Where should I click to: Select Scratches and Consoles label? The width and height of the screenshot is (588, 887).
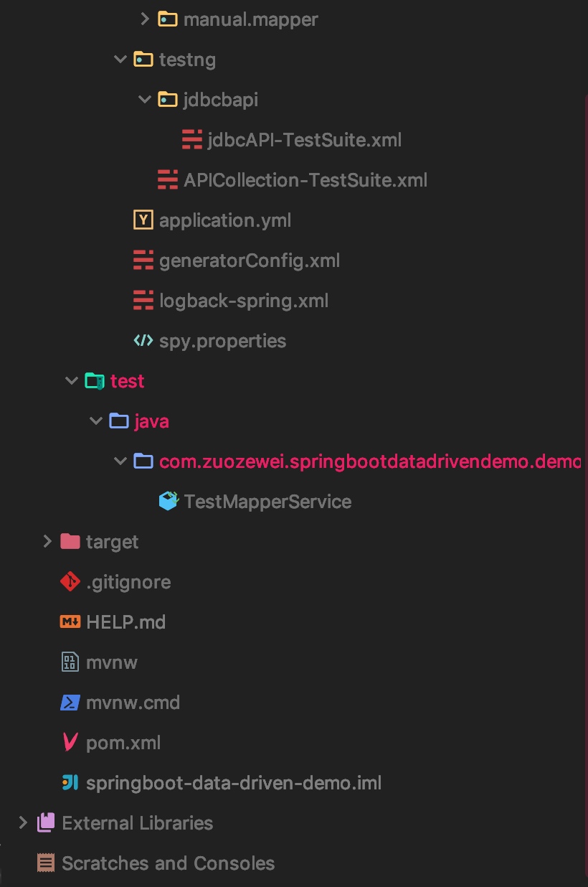click(169, 863)
